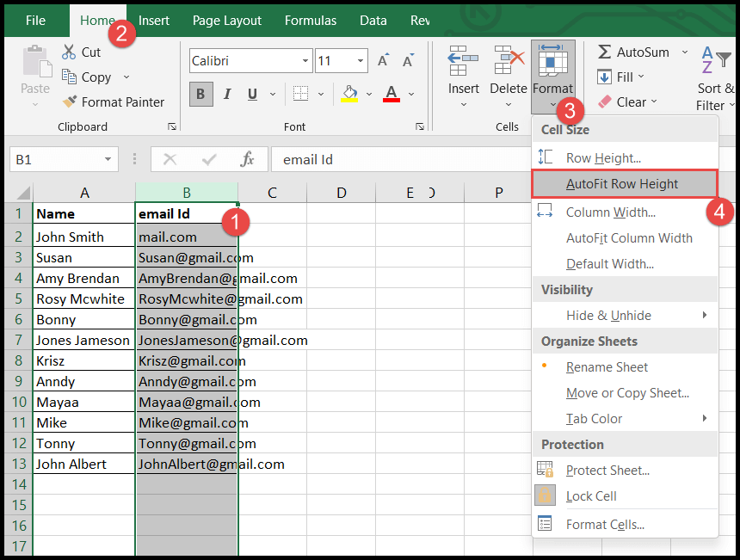This screenshot has width=740, height=560.
Task: Expand the fill color options arrow
Action: (369, 94)
